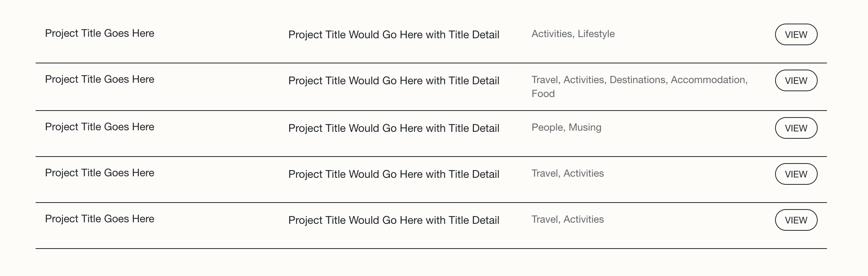This screenshot has height=276, width=868.
Task: Click the Lifestyle category tag
Action: 596,34
